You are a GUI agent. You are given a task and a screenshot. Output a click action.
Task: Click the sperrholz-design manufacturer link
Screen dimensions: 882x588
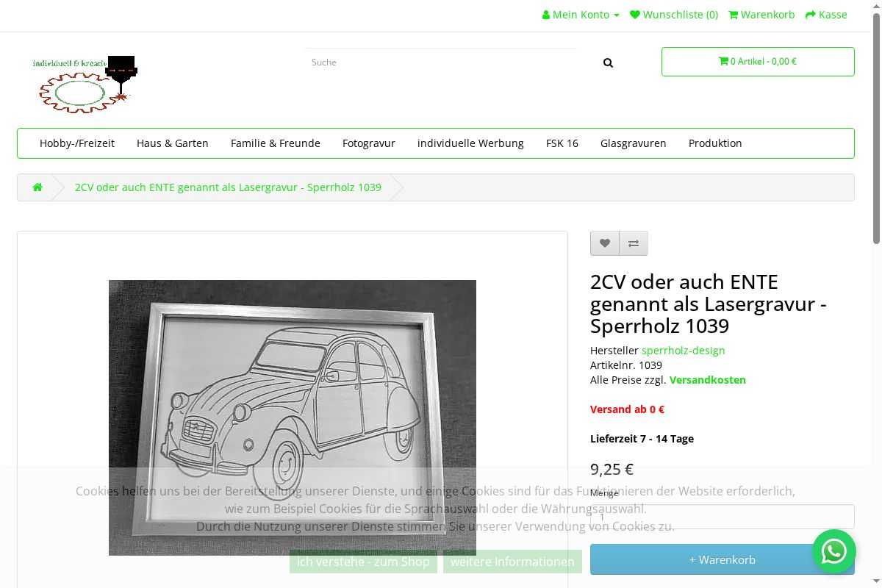pyautogui.click(x=683, y=351)
